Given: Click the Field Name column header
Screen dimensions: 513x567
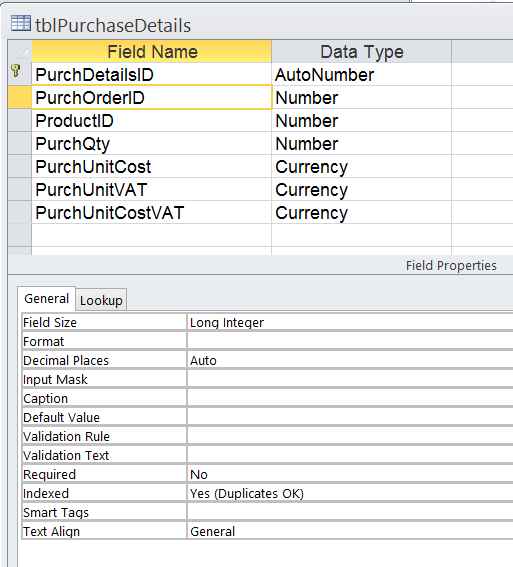Looking at the screenshot, I should click(152, 51).
